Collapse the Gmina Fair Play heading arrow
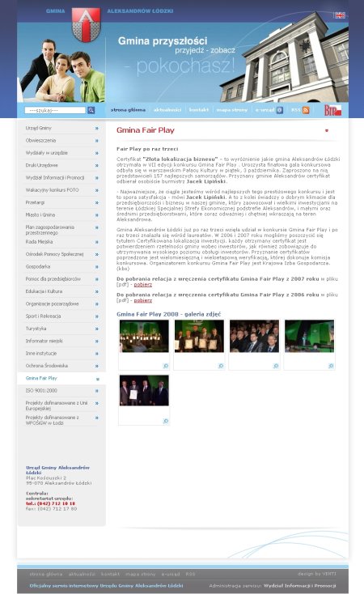Screen dimensions: 364x594 [x=327, y=130]
